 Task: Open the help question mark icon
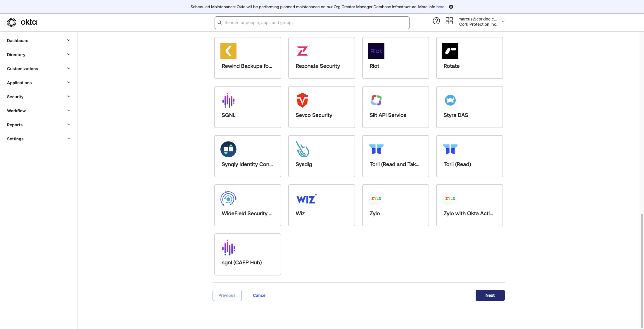coord(436,21)
